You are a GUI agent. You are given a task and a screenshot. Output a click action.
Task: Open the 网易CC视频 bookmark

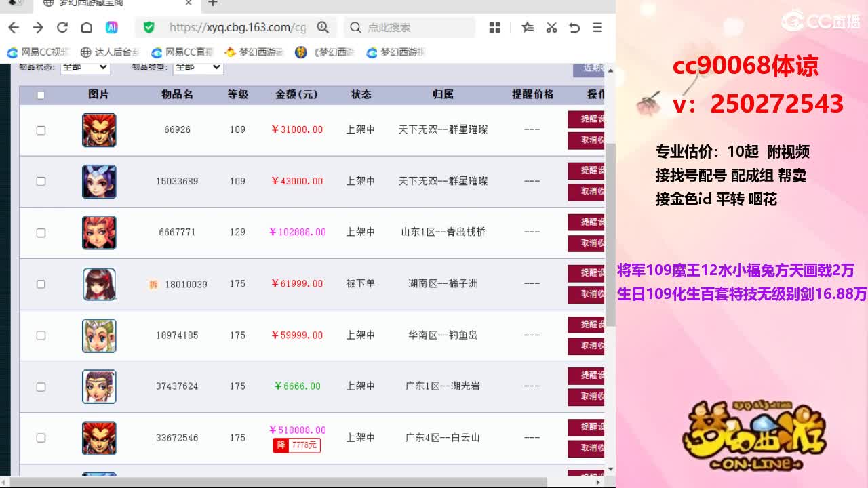pyautogui.click(x=38, y=52)
